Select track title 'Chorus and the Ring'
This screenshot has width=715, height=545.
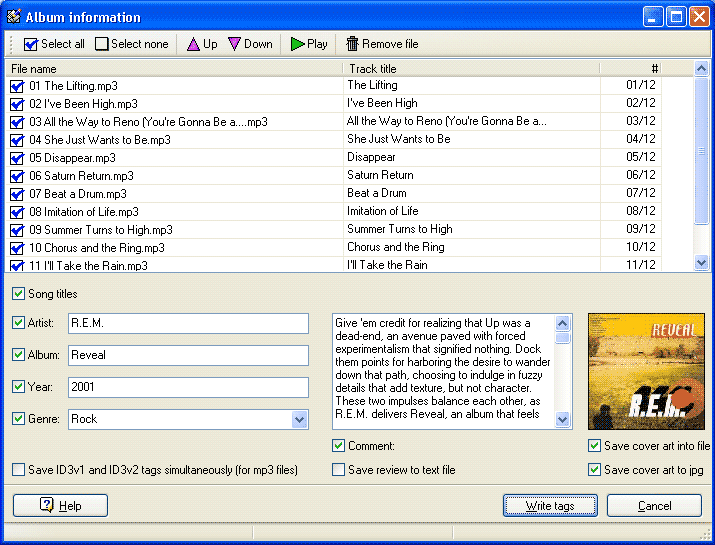[396, 247]
